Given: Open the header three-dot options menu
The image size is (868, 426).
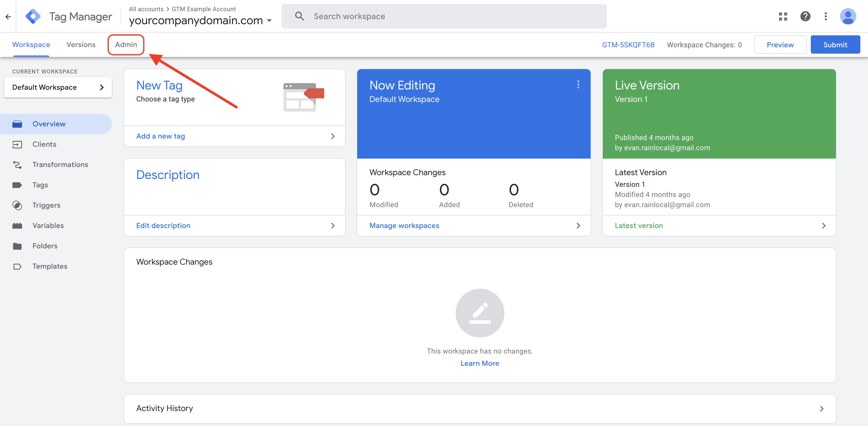Looking at the screenshot, I should tap(826, 16).
